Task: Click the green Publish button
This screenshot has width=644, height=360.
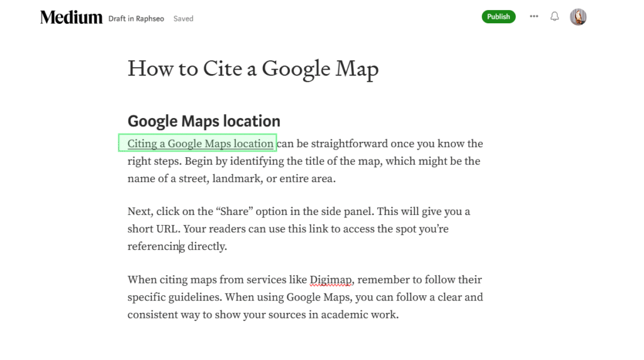Action: pos(498,16)
